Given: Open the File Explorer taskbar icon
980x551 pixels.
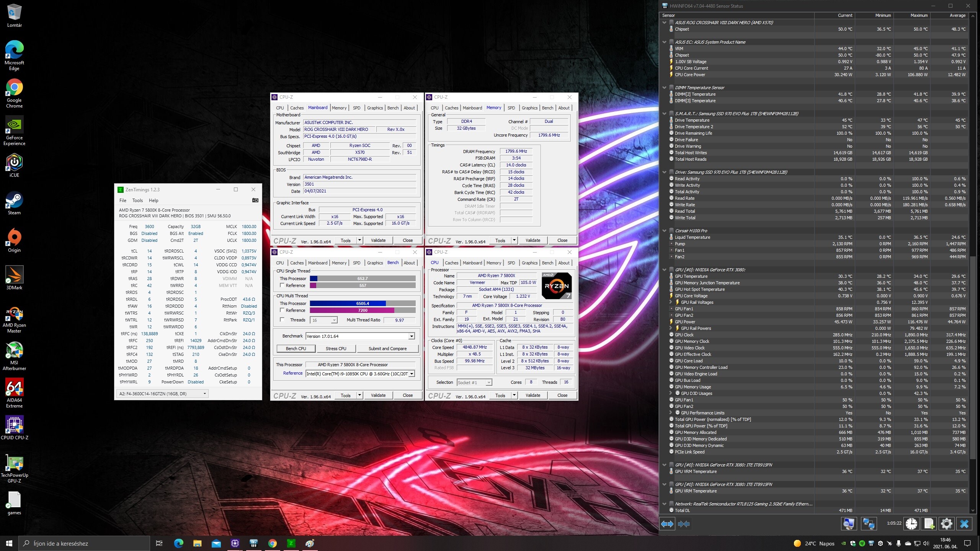Looking at the screenshot, I should 197,543.
